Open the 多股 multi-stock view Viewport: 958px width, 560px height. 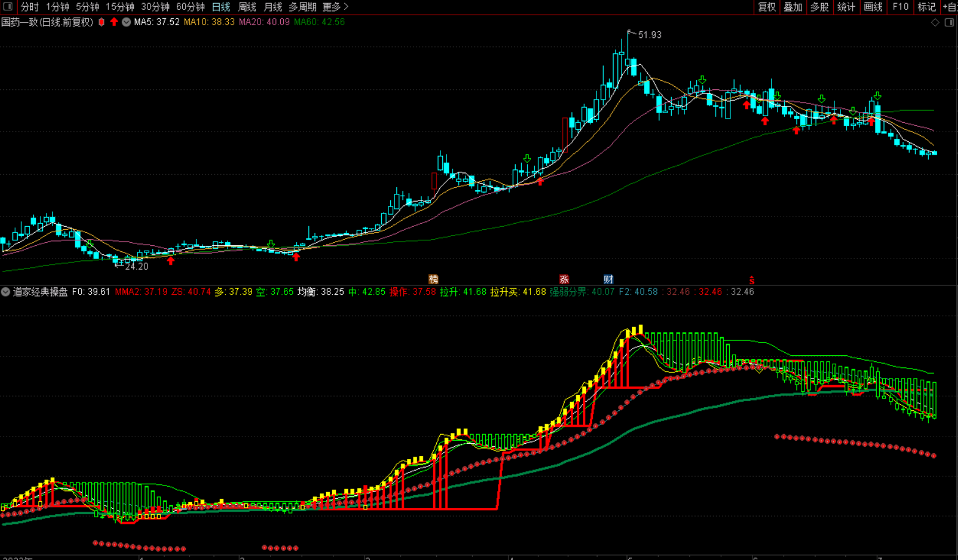point(819,7)
